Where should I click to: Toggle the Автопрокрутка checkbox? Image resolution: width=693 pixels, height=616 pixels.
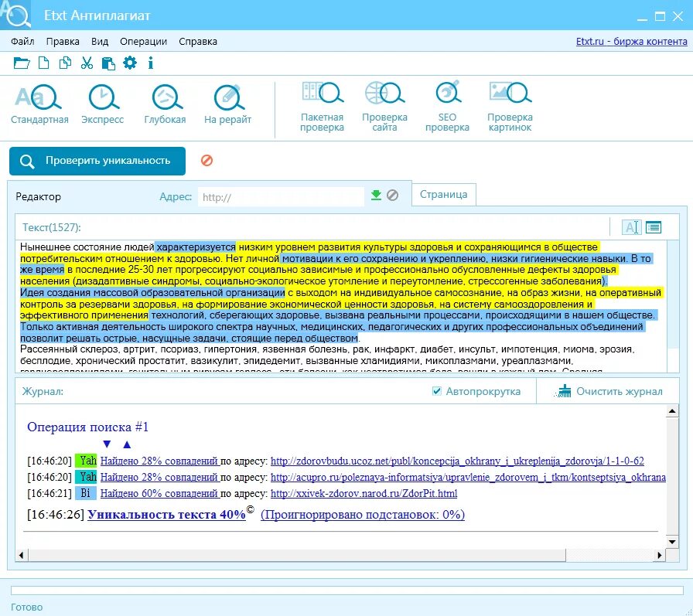[x=437, y=391]
